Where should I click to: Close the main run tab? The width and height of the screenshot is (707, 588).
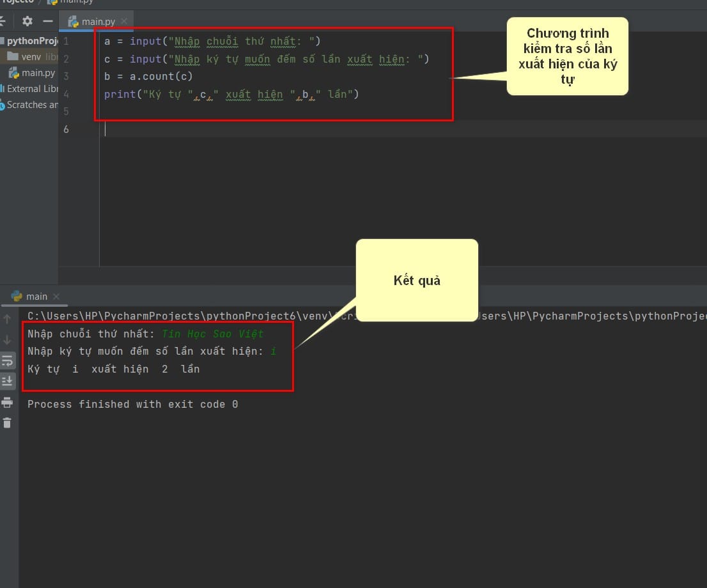click(56, 297)
